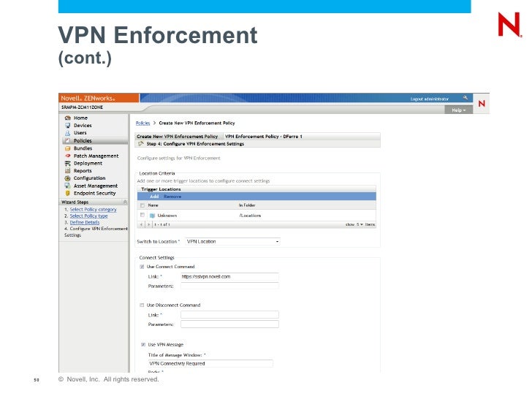
Task: Enable Use Disconnect Command checkbox
Action: pos(142,305)
